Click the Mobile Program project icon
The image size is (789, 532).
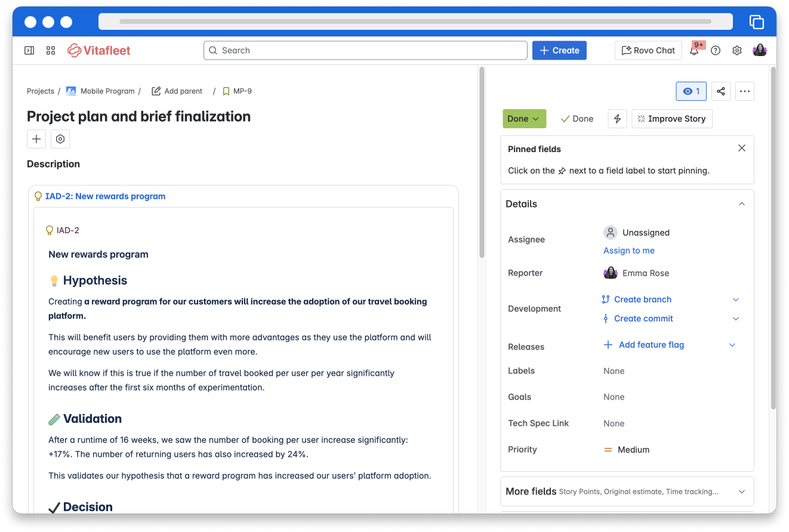point(71,91)
